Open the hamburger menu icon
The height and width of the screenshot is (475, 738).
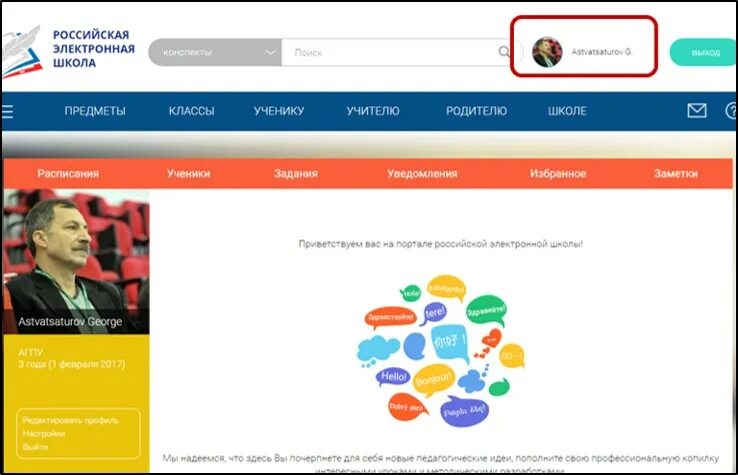[7, 111]
